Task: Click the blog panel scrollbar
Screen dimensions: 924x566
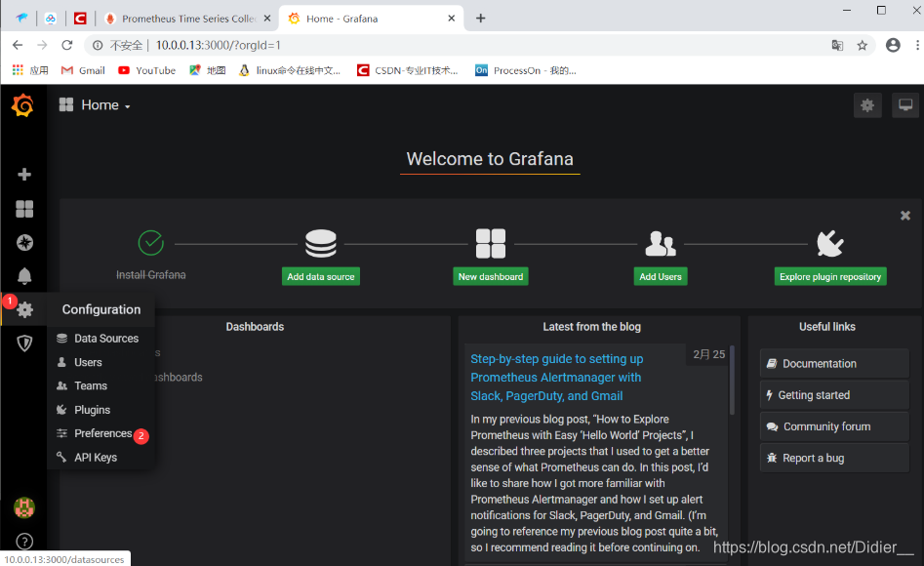Action: (x=732, y=381)
